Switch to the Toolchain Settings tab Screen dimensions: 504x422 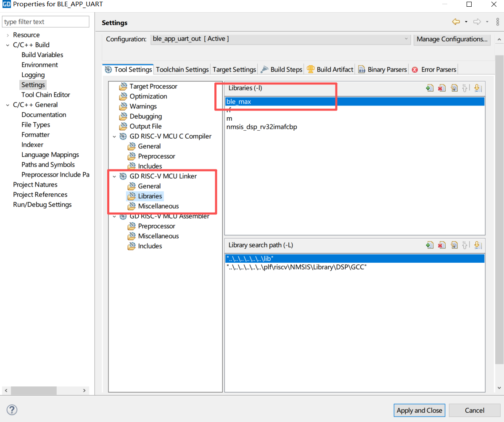(182, 69)
